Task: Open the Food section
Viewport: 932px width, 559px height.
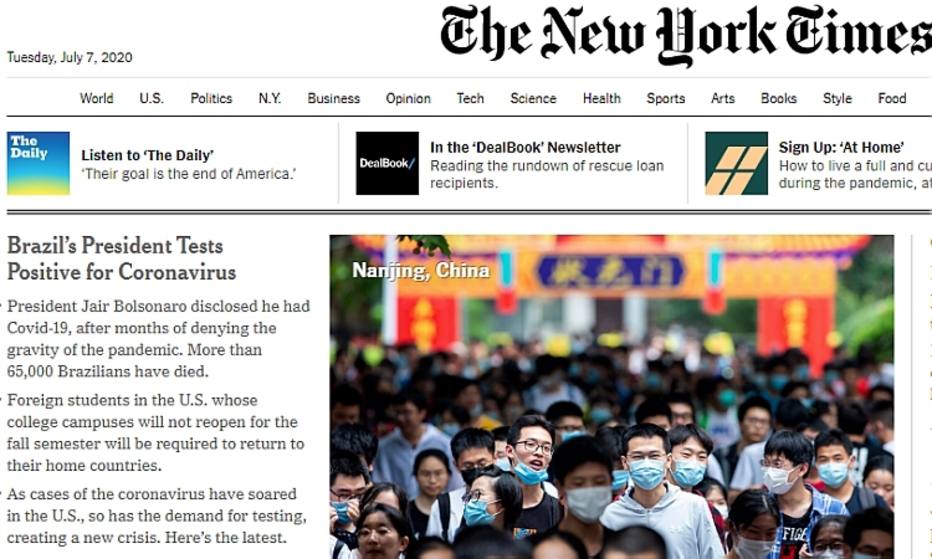Action: 892,98
